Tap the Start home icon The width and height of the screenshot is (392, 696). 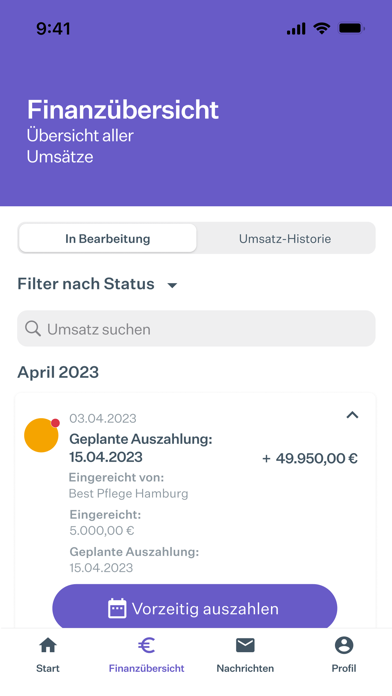click(48, 645)
